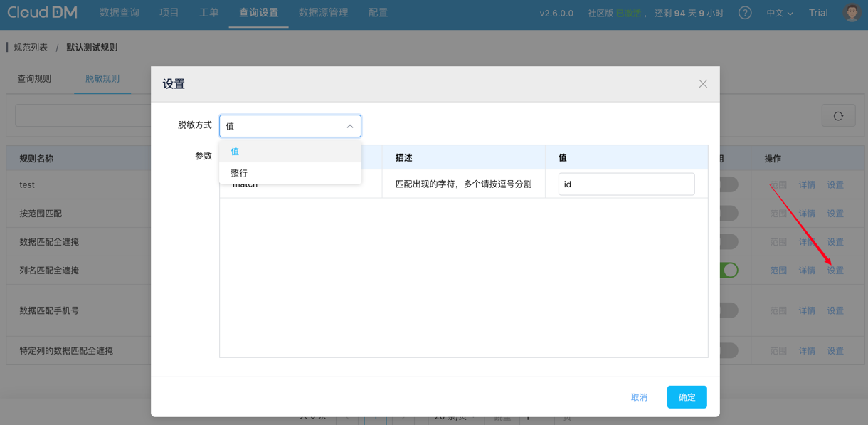Switch to the 查询规则 tab
The image size is (868, 425).
[x=34, y=79]
